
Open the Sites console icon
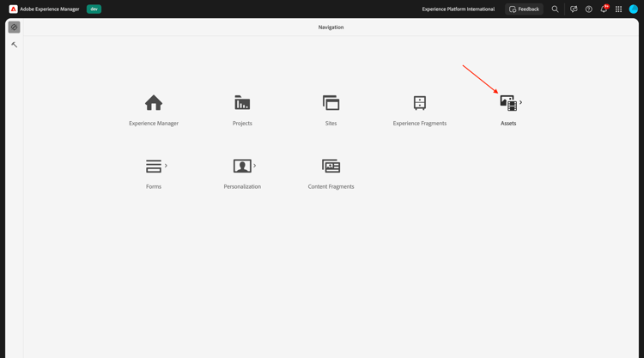coord(331,103)
